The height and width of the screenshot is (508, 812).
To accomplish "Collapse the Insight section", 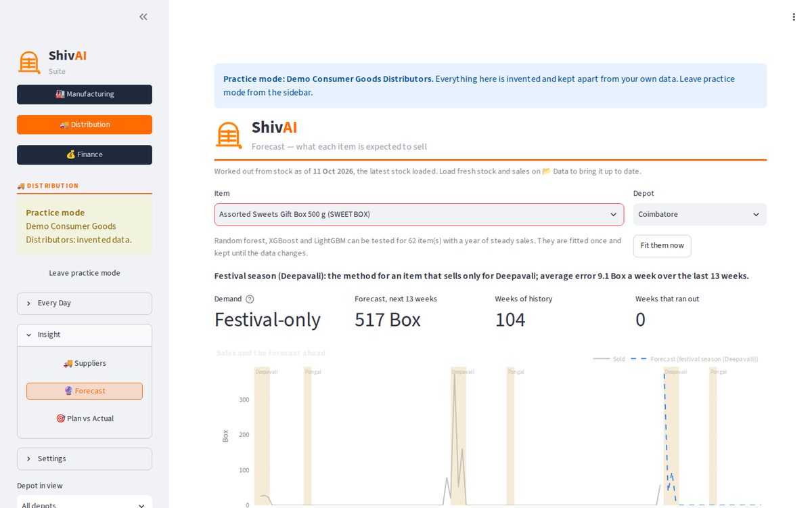I will click(85, 335).
